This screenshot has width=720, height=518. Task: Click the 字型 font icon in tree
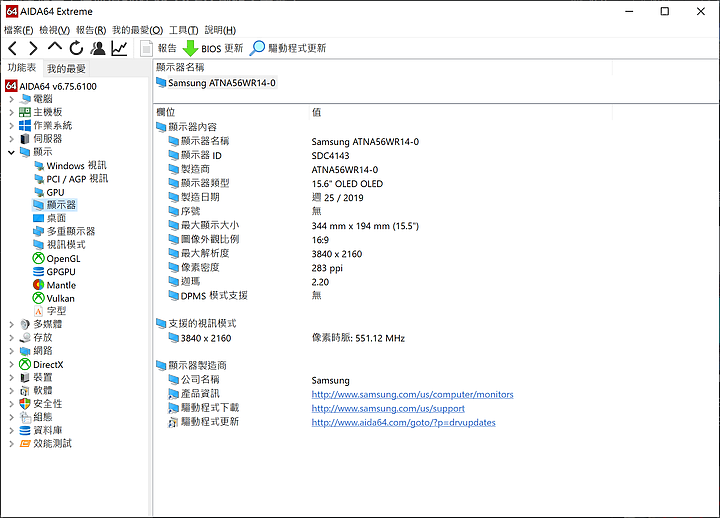[39, 311]
